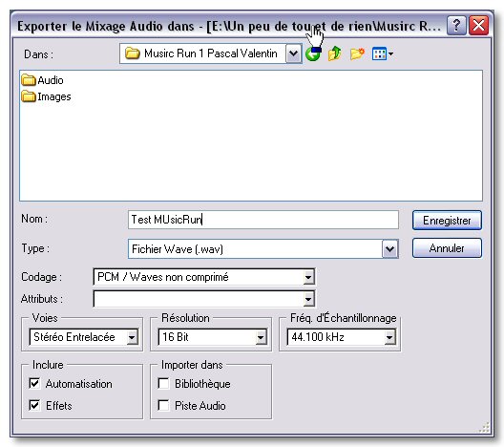The width and height of the screenshot is (504, 447).
Task: Click the green back navigation arrow icon
Action: 313,53
